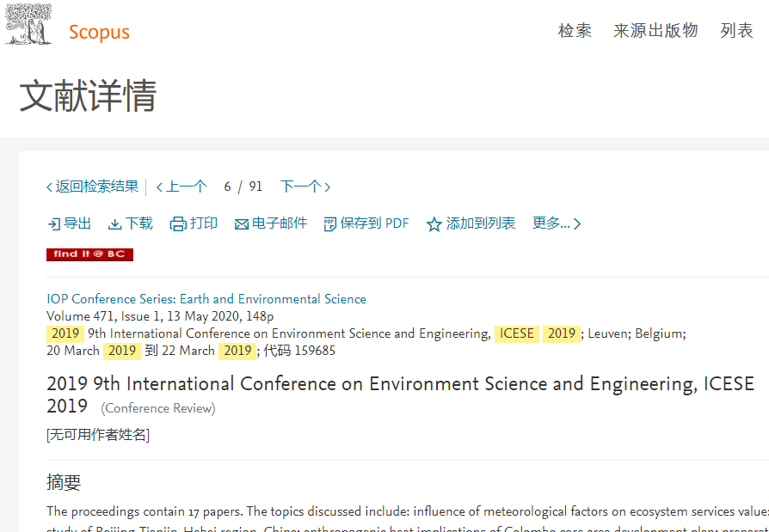Click the find it @ BC button
This screenshot has height=532, width=769.
(89, 254)
